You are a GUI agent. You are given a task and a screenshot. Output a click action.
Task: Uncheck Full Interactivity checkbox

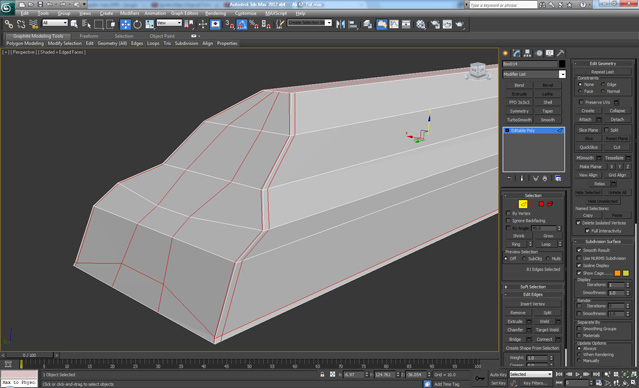pyautogui.click(x=587, y=231)
